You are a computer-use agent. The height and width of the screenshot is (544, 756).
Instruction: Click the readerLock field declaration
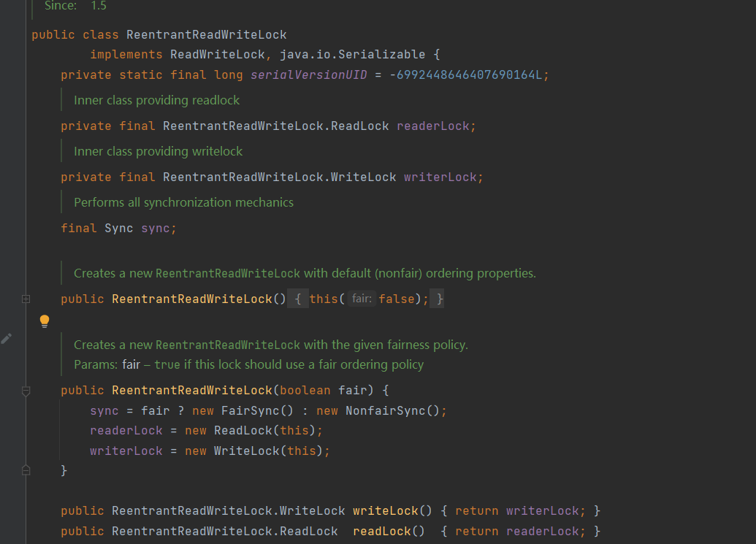point(435,126)
